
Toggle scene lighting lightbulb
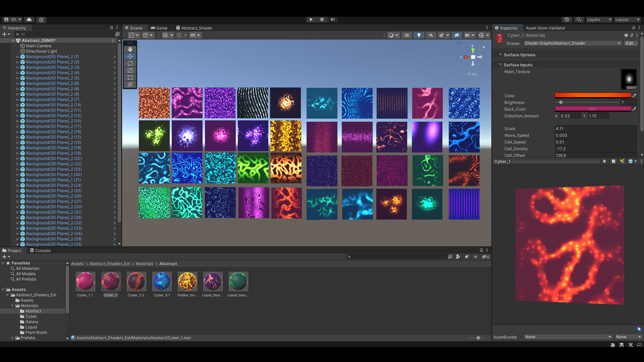point(419,35)
